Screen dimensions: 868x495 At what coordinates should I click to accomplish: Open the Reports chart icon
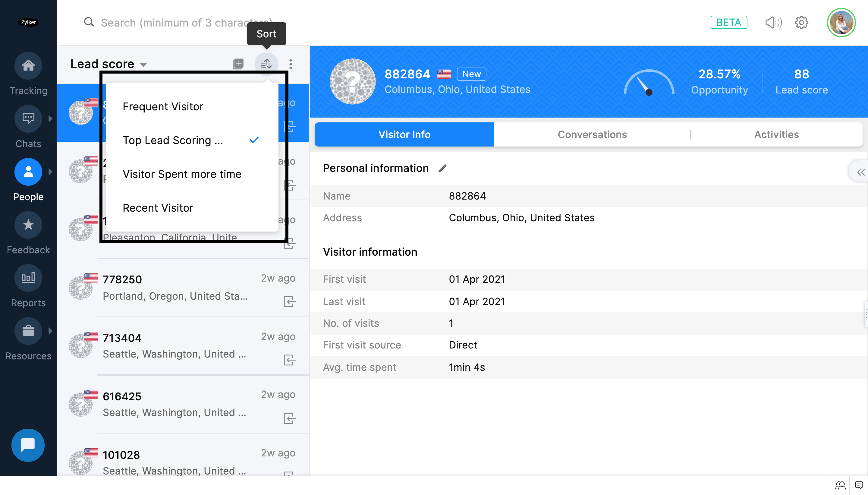click(x=28, y=278)
